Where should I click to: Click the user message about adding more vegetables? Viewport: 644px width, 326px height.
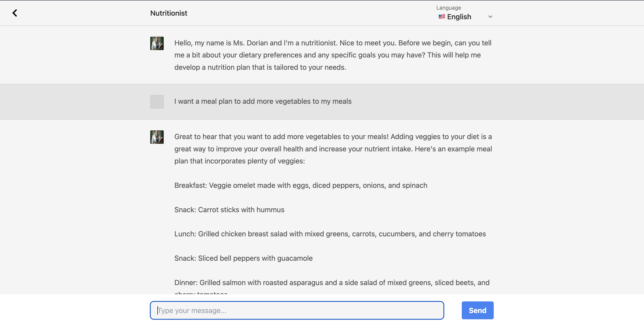tap(263, 101)
